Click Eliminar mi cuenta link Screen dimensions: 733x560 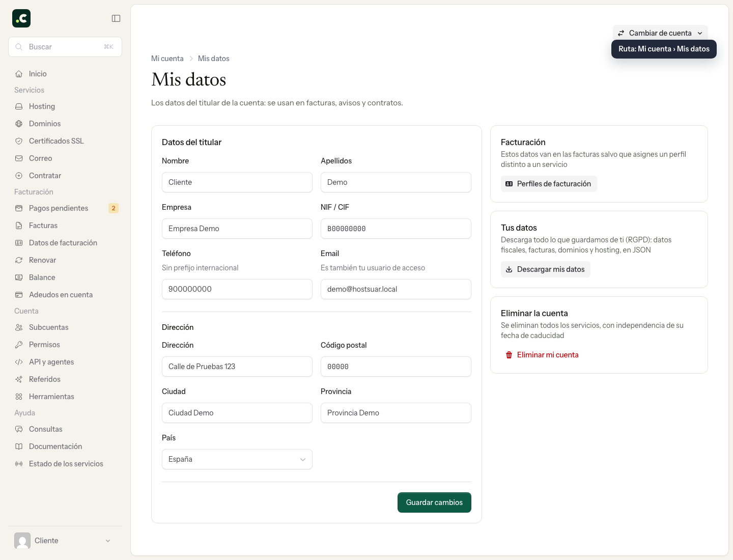[x=542, y=355]
